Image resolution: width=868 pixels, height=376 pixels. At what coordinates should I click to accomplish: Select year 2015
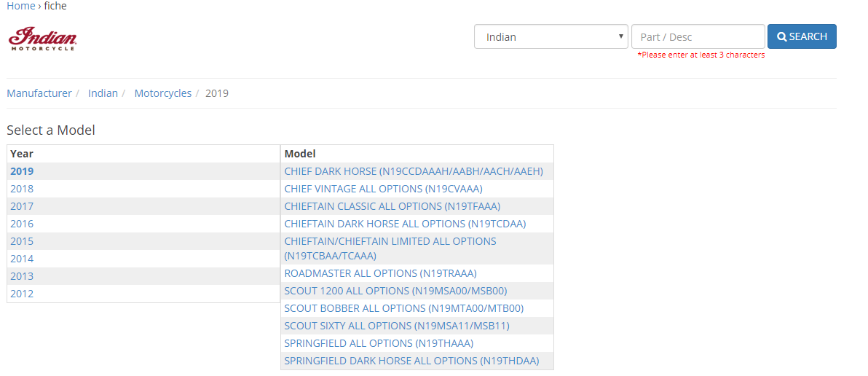pos(22,241)
